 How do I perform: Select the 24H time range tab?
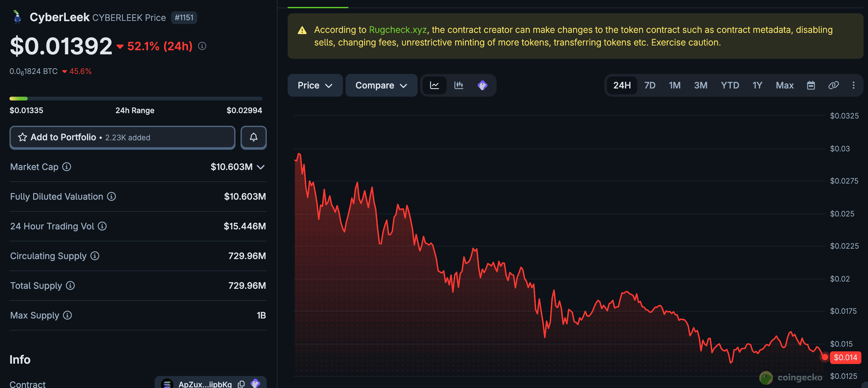pyautogui.click(x=622, y=85)
